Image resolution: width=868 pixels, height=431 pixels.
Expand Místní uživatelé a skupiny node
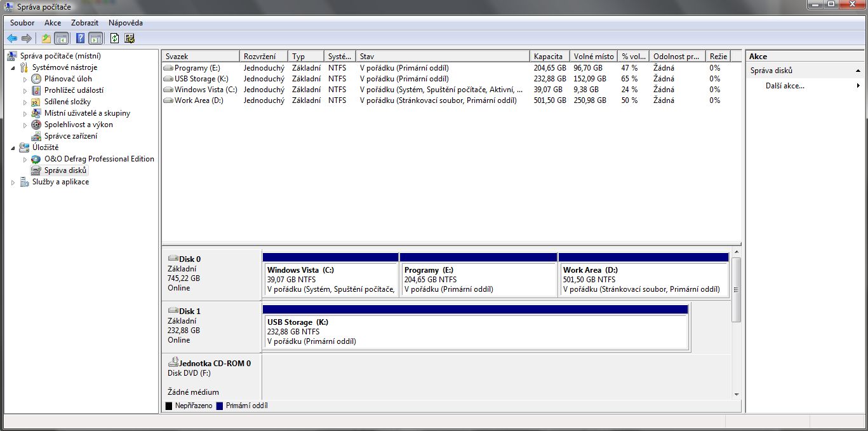point(25,113)
